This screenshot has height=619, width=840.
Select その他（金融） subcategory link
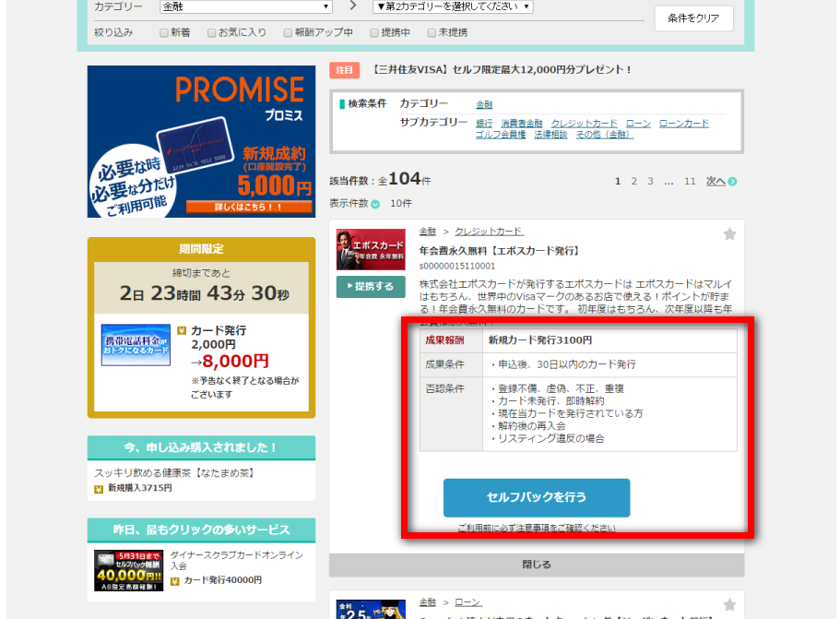click(604, 135)
